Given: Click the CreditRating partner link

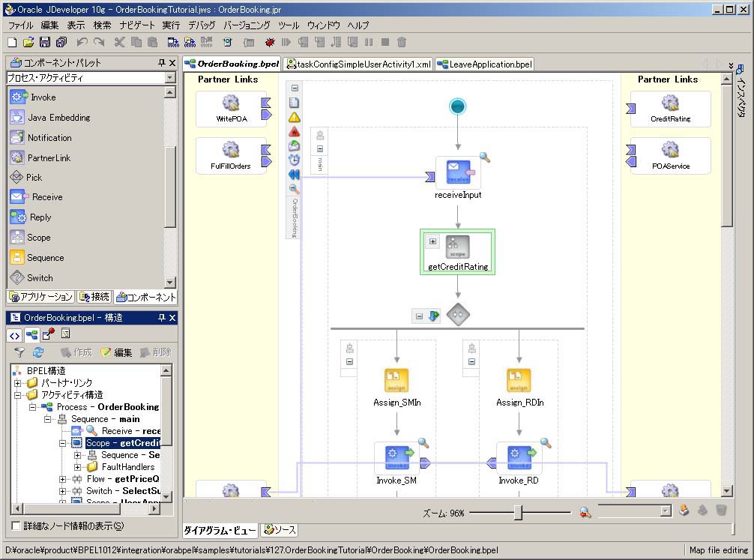Looking at the screenshot, I should click(x=670, y=109).
